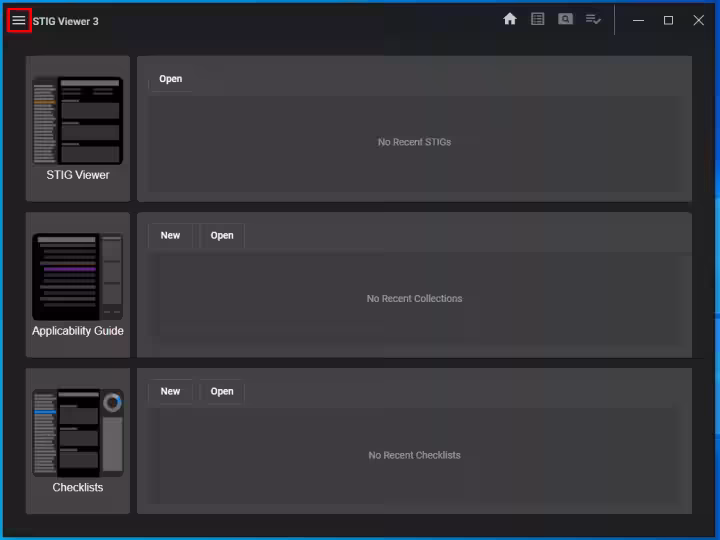Launch STIG Viewer from its thumbnail

[78, 121]
